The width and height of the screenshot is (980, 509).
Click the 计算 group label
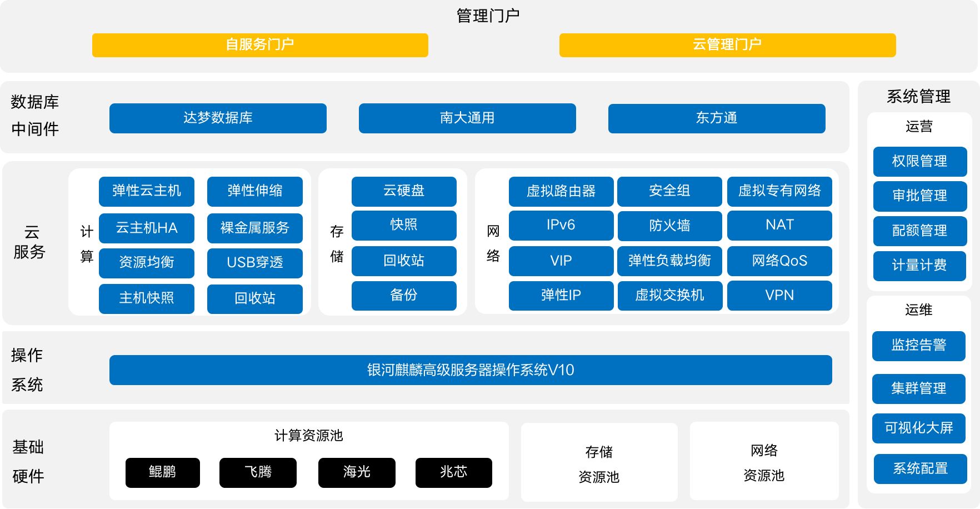coord(87,244)
